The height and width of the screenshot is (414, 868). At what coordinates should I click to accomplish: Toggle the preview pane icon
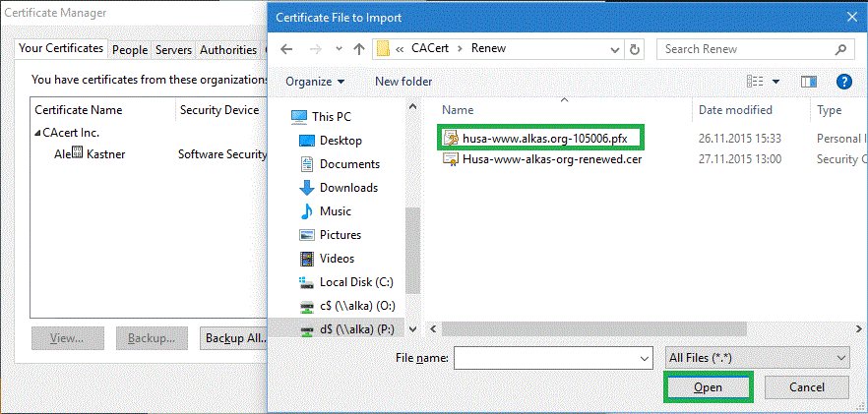[x=809, y=82]
